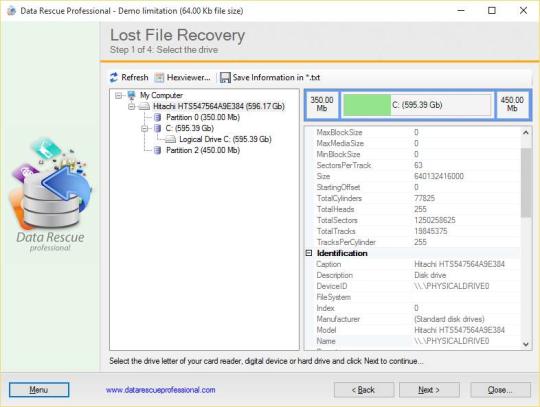Click the Size value 640132416000
The height and width of the screenshot is (407, 540).
click(x=439, y=176)
